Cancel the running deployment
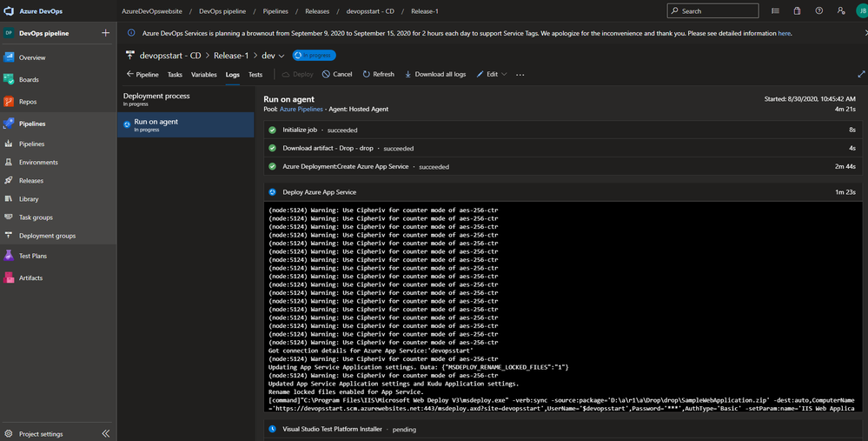This screenshot has width=868, height=441. [337, 74]
